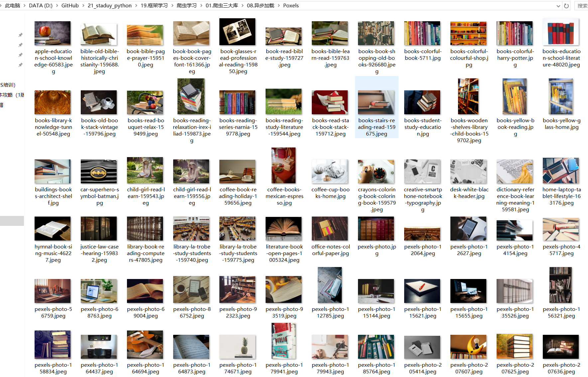Select the 爬虫学习 breadcrumb segment
588x377 pixels.
[186, 6]
